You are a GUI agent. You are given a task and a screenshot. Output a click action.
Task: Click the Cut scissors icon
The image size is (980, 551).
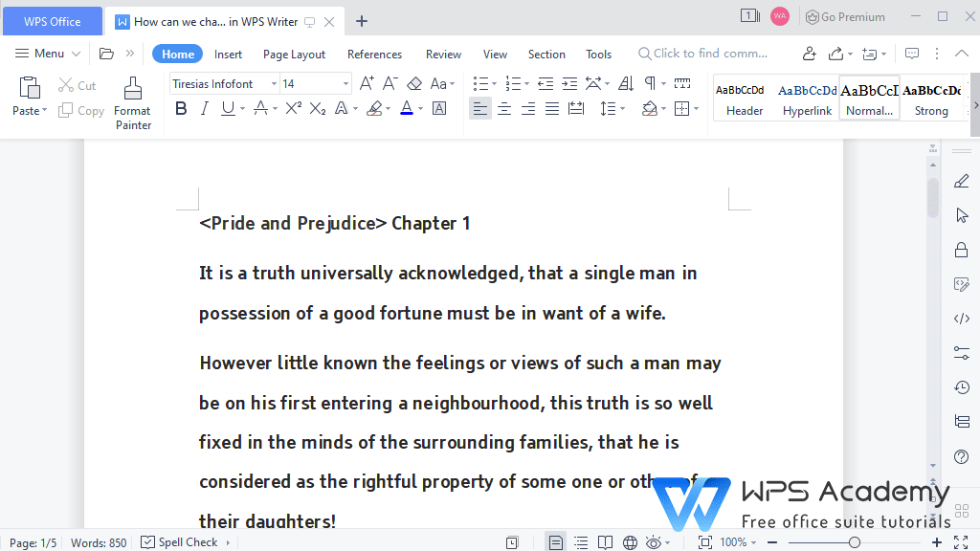pos(66,85)
